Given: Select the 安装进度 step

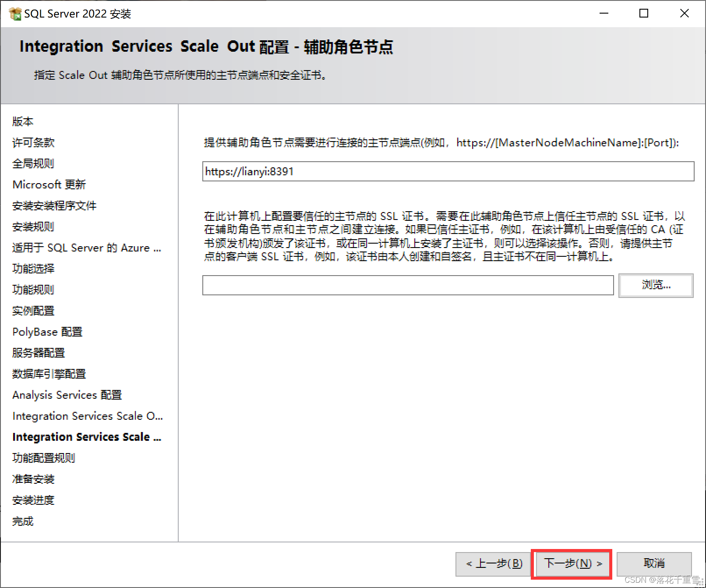Looking at the screenshot, I should 33,500.
